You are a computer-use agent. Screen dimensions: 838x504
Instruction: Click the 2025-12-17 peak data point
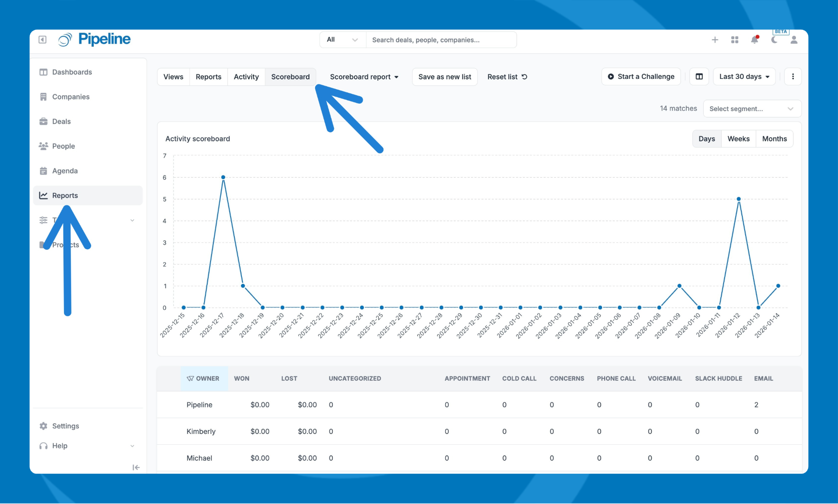click(x=223, y=177)
